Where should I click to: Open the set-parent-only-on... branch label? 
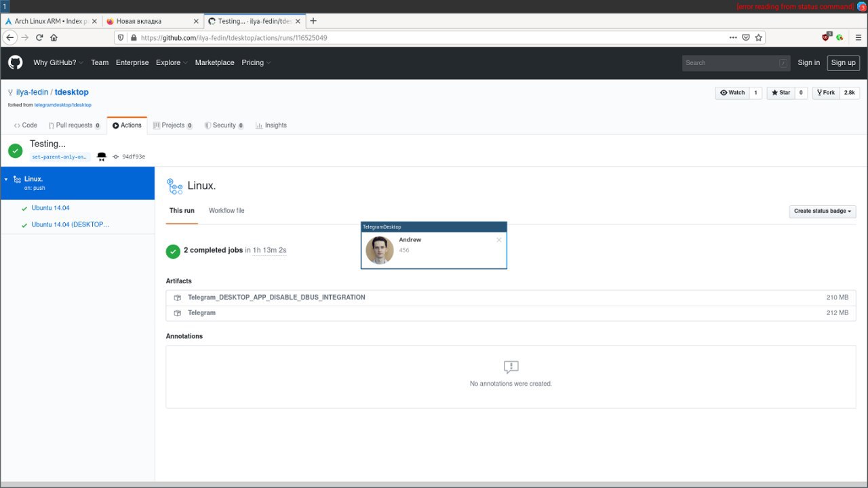point(60,157)
